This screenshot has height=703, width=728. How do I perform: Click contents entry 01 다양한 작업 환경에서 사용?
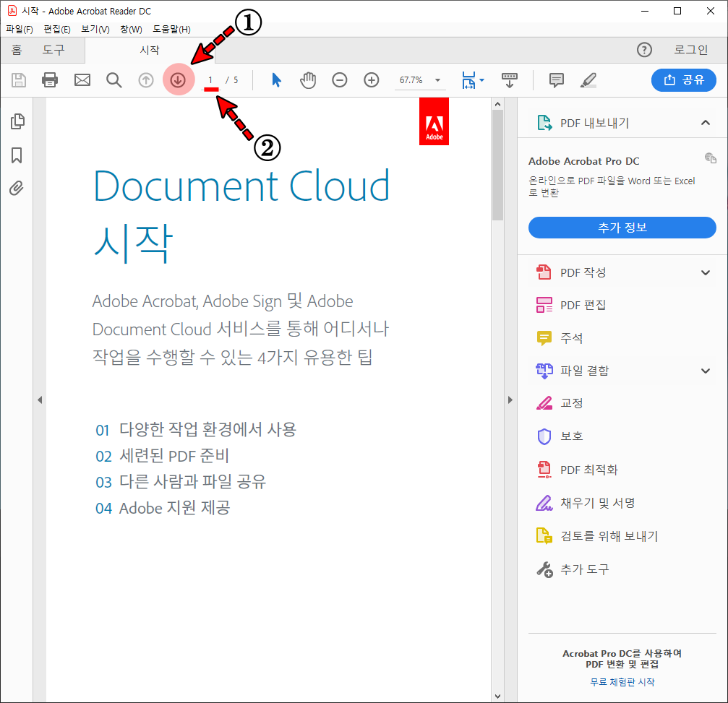[x=196, y=429]
